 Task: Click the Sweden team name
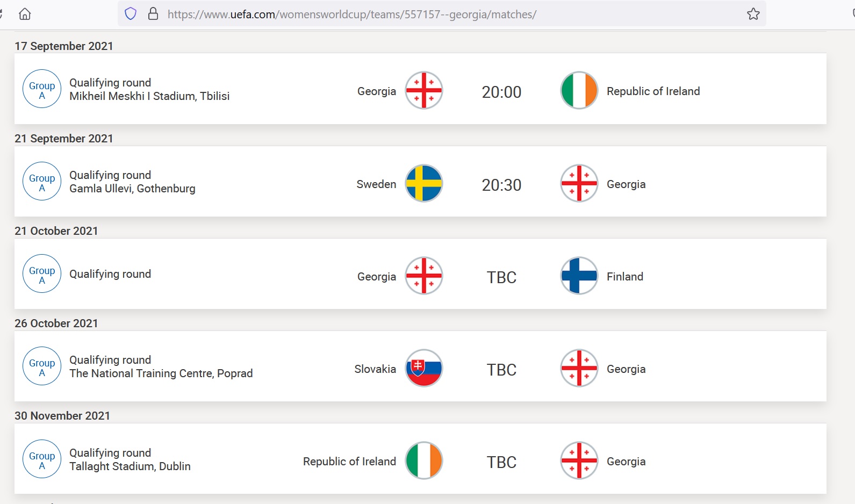click(376, 184)
